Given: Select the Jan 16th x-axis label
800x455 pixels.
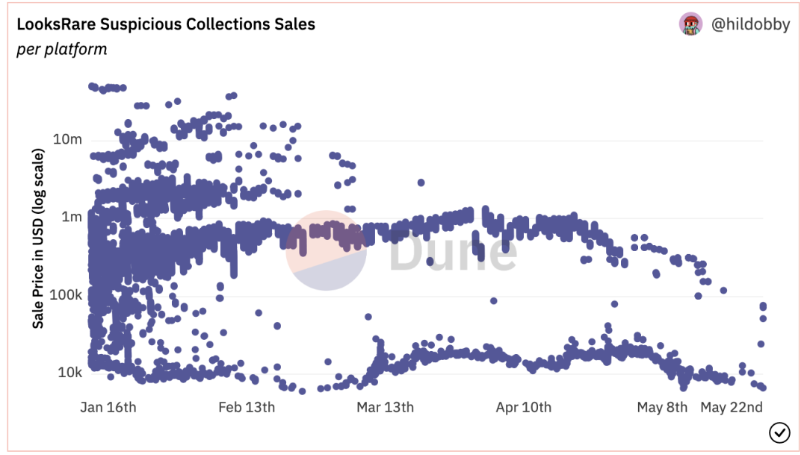Looking at the screenshot, I should point(107,407).
